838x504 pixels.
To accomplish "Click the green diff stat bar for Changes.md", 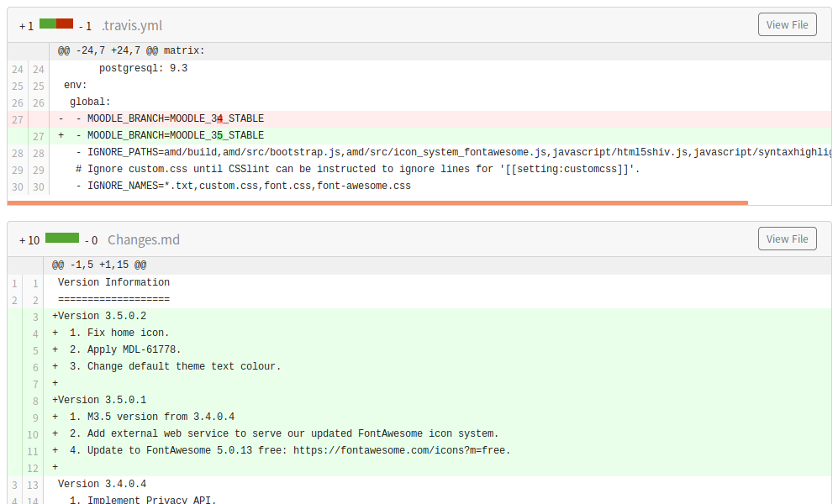I will click(62, 238).
